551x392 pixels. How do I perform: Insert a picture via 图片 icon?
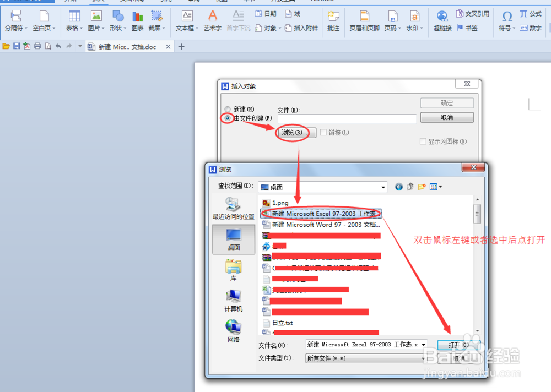(x=96, y=20)
